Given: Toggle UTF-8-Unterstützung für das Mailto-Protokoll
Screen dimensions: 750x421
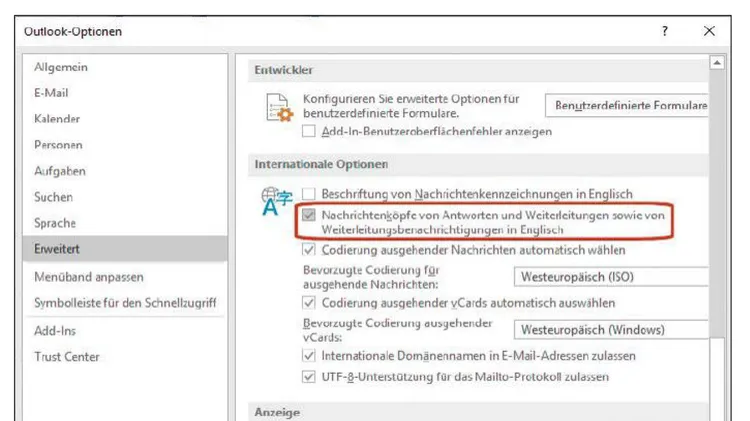Looking at the screenshot, I should coord(309,377).
